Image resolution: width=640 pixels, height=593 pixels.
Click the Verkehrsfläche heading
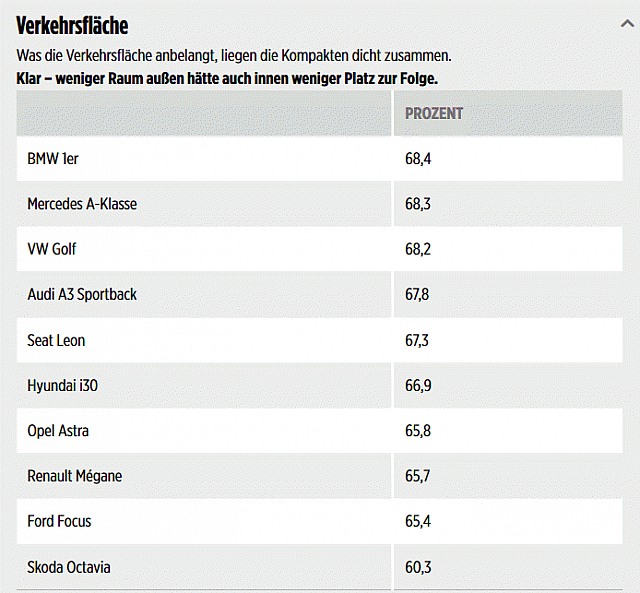[72, 26]
